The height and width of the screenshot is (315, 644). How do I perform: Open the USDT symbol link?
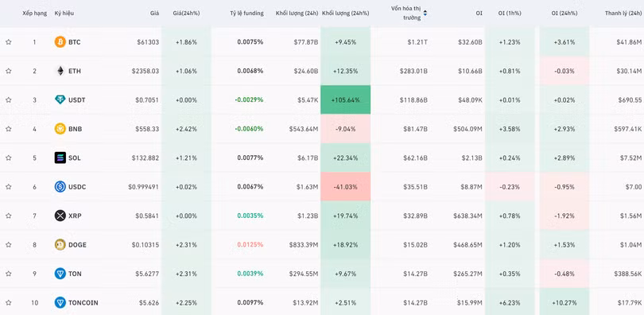tap(77, 99)
